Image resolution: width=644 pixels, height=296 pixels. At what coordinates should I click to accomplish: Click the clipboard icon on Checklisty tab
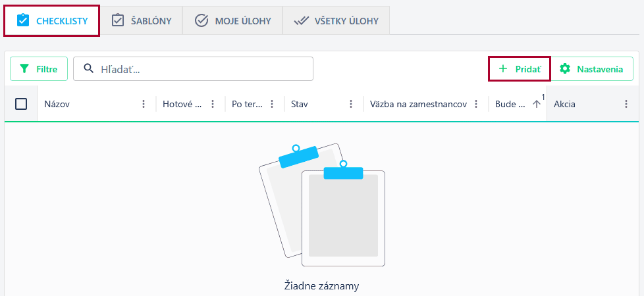[x=23, y=20]
